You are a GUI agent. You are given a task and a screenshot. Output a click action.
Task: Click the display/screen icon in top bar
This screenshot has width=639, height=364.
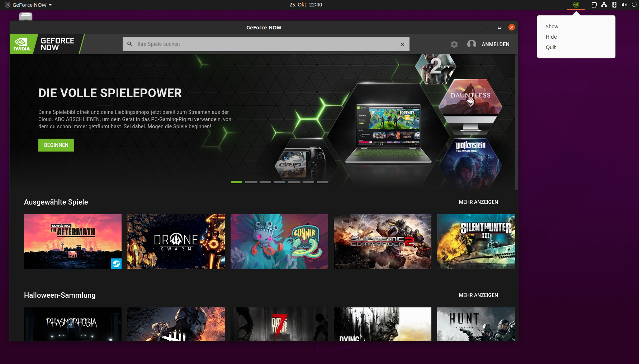[594, 5]
